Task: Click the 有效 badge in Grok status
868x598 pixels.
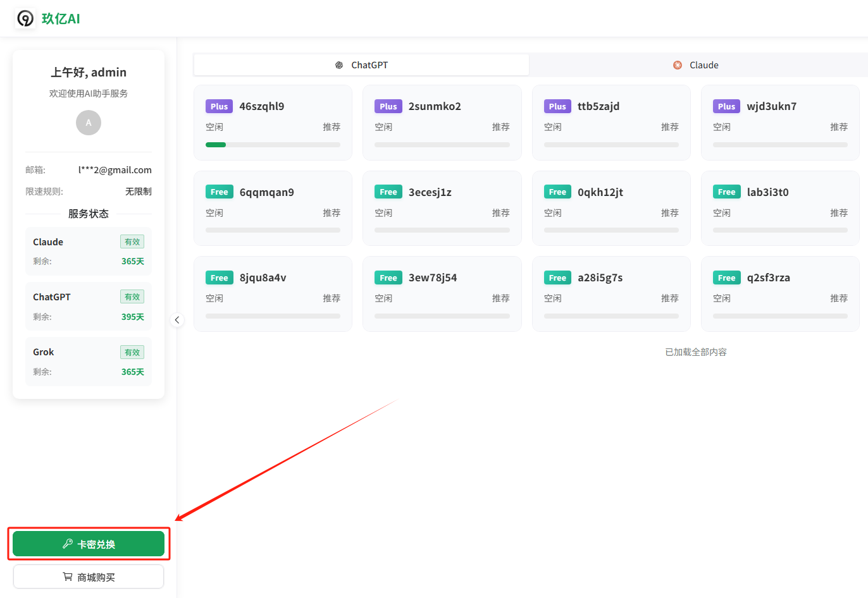Action: click(132, 352)
